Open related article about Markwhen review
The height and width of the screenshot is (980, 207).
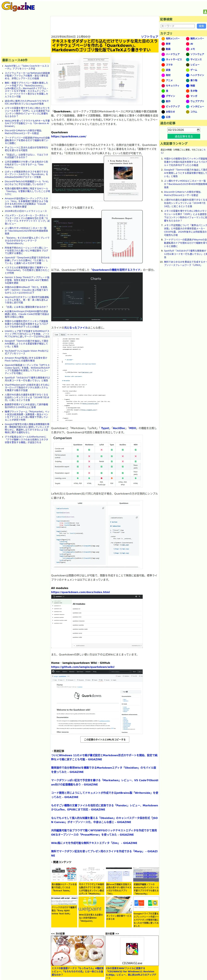(105, 783)
